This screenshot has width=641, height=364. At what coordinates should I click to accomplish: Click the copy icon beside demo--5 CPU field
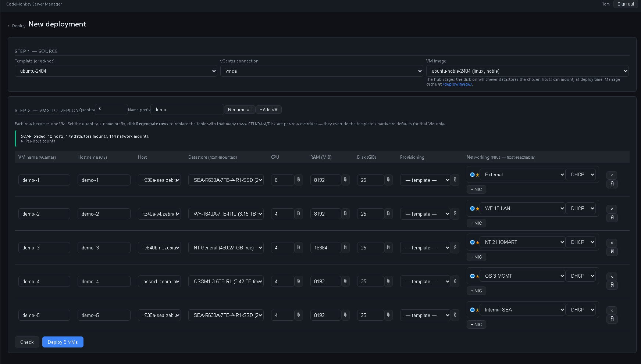[299, 315]
